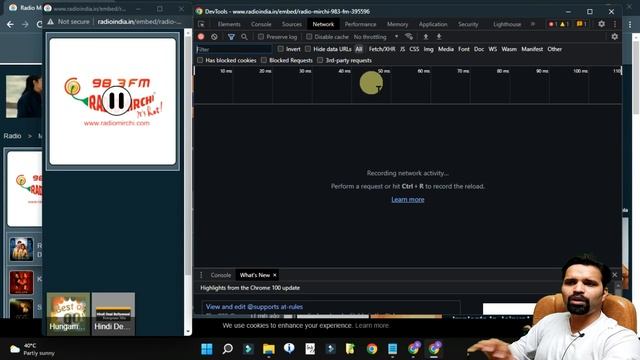Switch to the Console tab
Screen dimensions: 640x360
pyautogui.click(x=261, y=24)
